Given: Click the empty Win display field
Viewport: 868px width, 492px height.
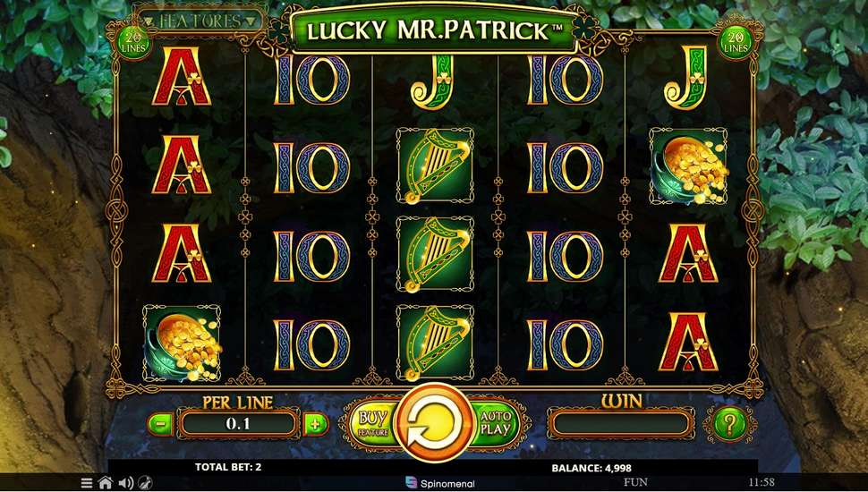Looking at the screenshot, I should click(x=620, y=424).
